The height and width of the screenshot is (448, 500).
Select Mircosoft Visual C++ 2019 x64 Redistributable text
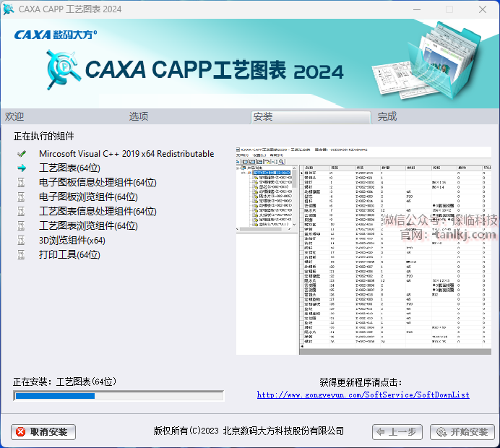coord(126,154)
